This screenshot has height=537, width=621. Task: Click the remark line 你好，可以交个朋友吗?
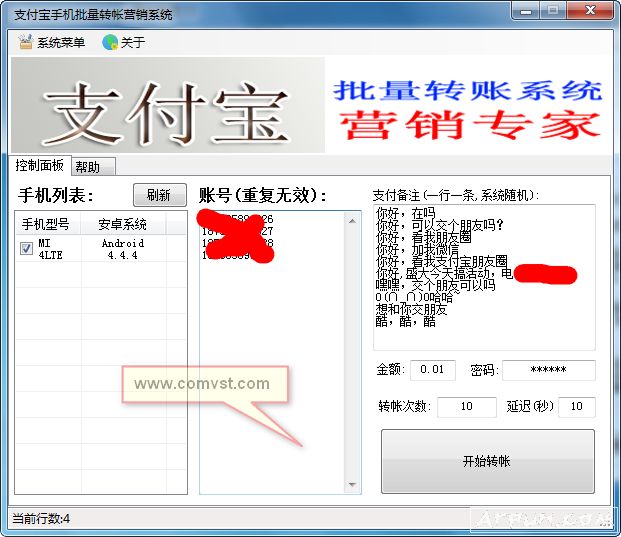[439, 225]
